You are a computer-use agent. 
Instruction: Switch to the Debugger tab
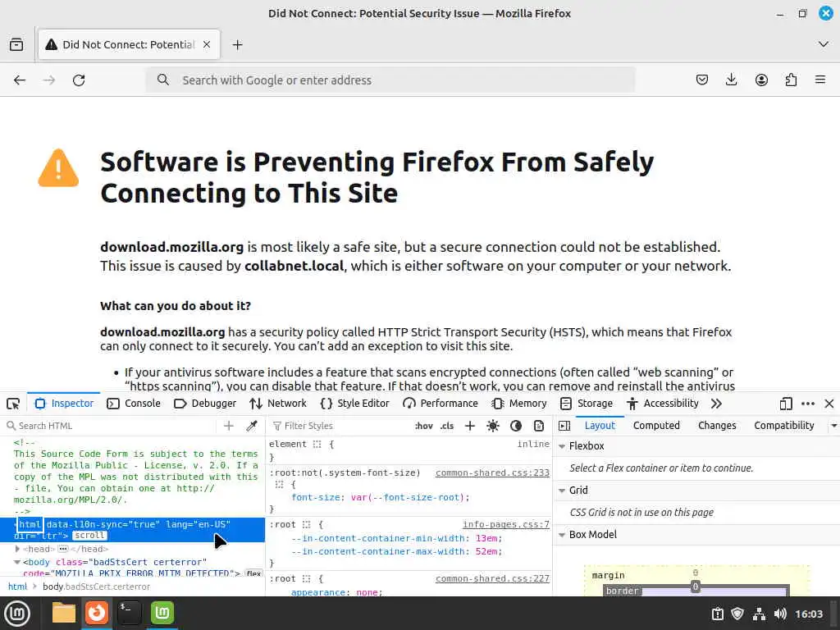click(x=205, y=404)
